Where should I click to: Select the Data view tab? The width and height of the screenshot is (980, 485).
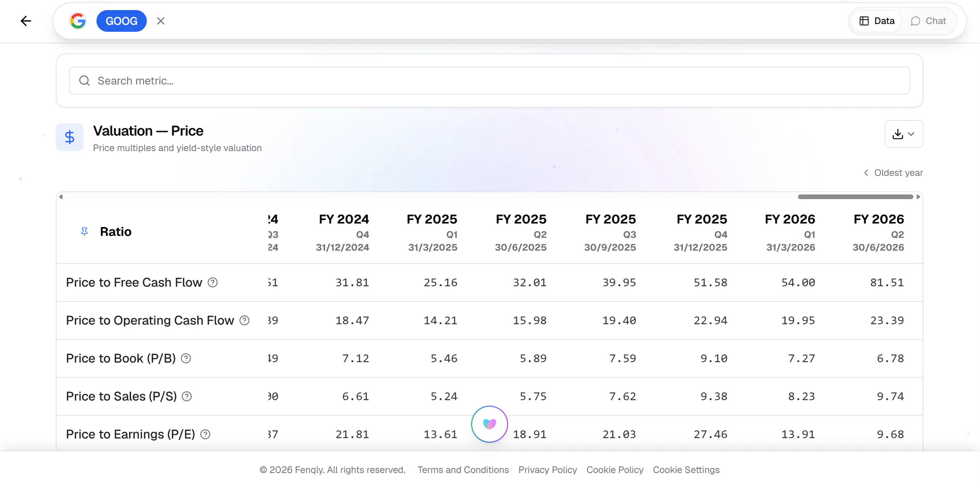(x=877, y=21)
